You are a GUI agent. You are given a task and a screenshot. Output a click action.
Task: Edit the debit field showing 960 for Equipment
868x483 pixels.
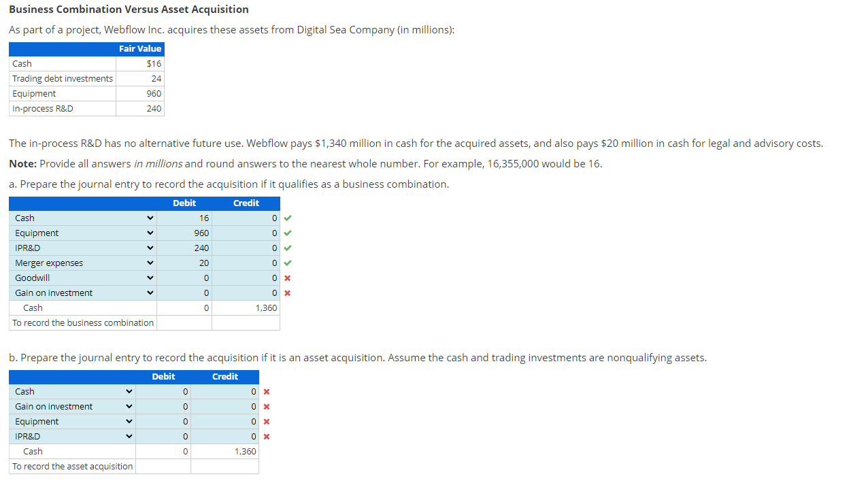click(184, 233)
